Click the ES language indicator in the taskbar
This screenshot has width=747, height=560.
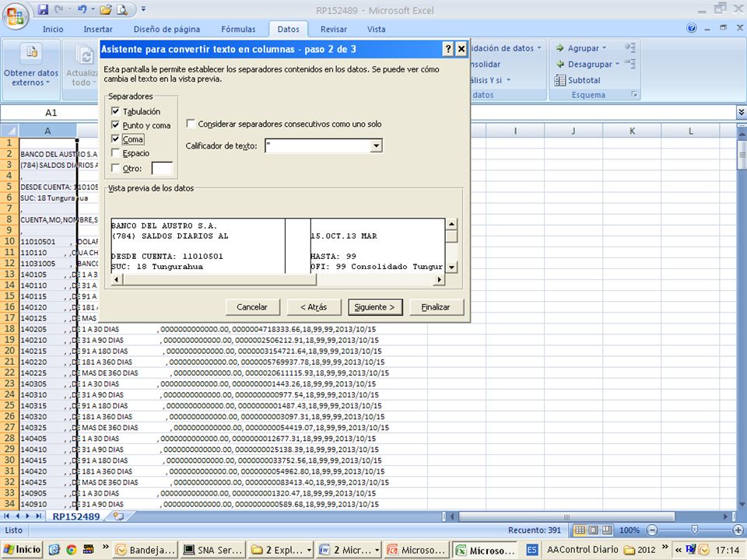531,550
